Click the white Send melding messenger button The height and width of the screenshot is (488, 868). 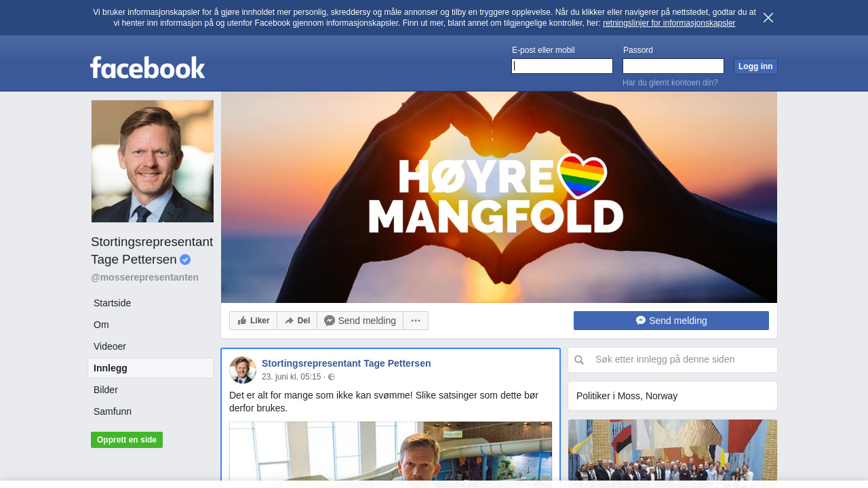(x=360, y=321)
